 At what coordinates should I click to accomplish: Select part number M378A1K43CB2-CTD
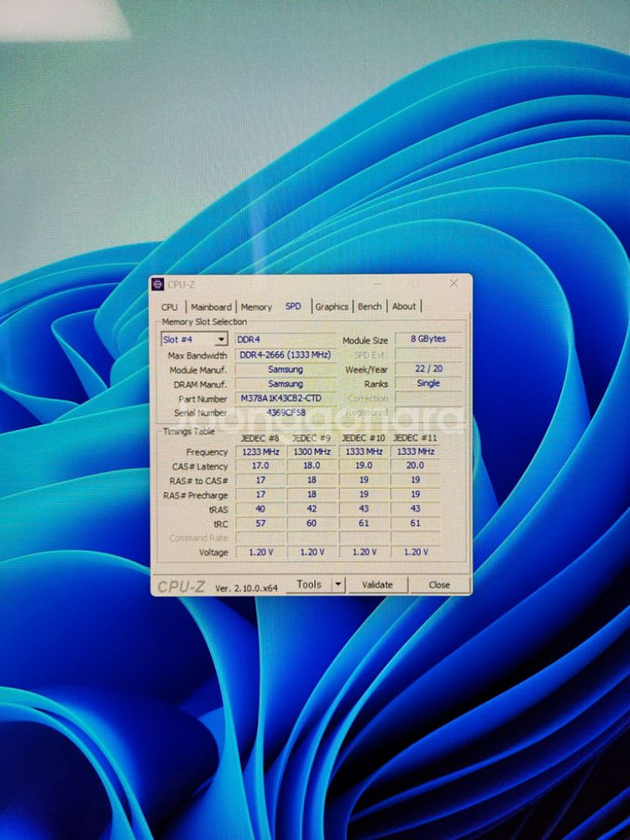286,398
